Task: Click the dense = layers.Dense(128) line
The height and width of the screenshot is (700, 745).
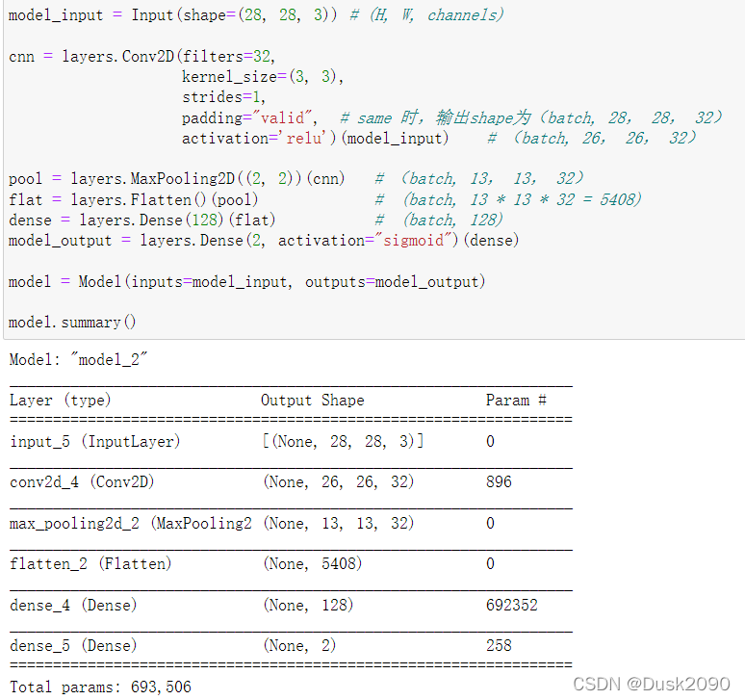Action: (x=142, y=220)
